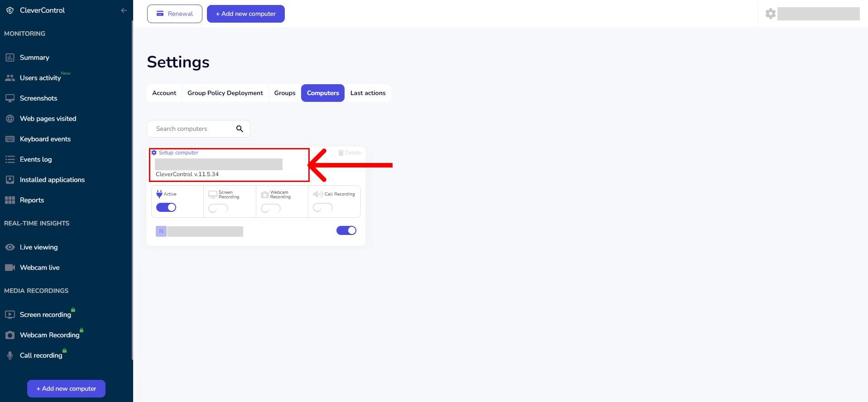Open the Last actions tab

(x=368, y=93)
